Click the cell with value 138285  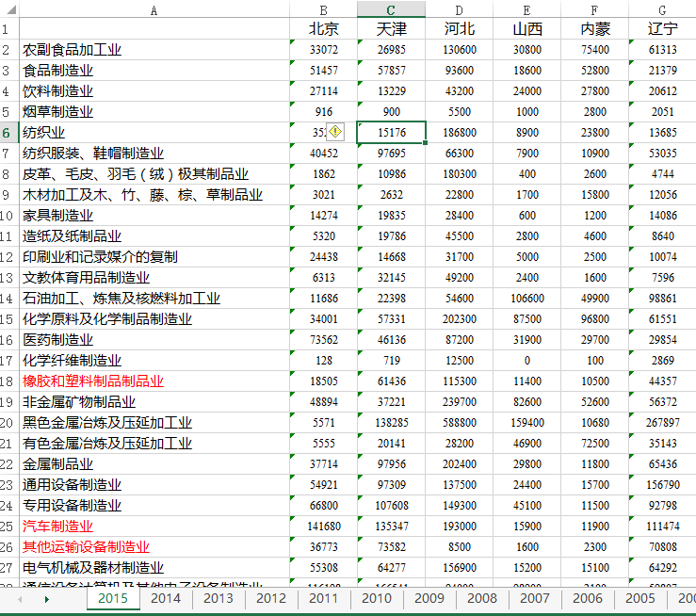pos(391,423)
